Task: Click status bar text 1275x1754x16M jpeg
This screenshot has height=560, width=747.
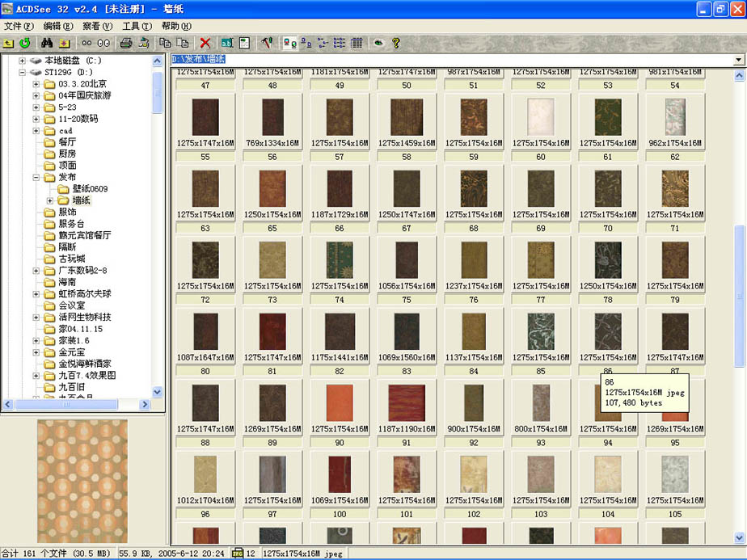Action: tap(302, 554)
